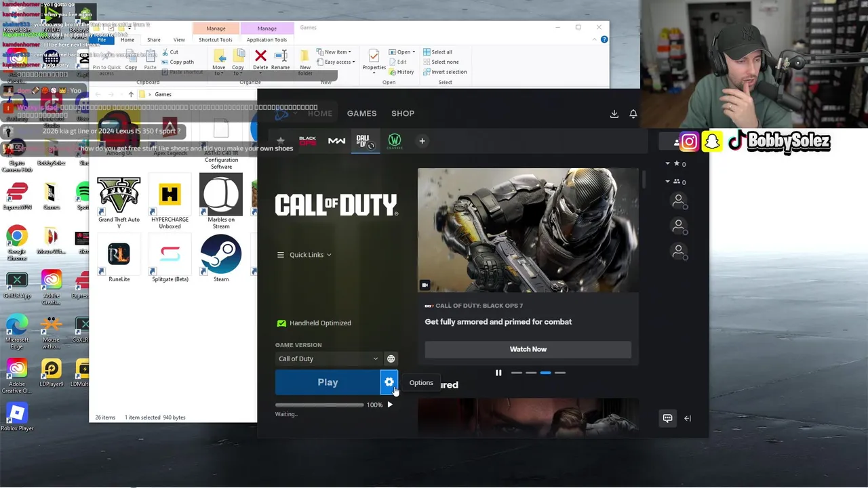
Task: Click the blue Play button
Action: 328,382
